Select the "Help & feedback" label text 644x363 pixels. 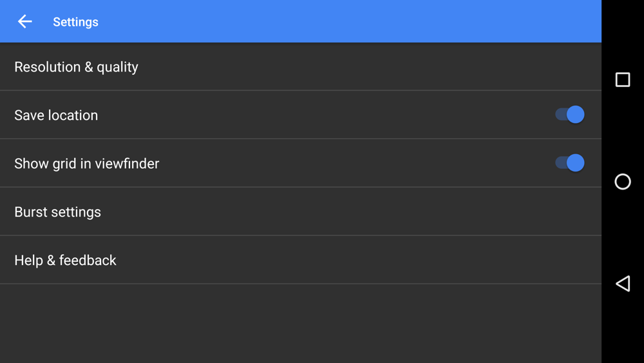tap(66, 260)
